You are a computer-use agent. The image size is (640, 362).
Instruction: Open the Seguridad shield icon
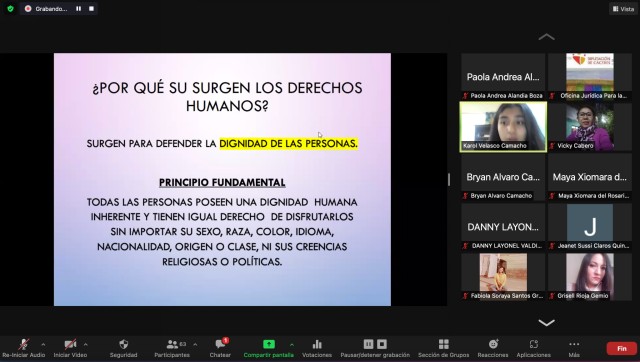123,344
